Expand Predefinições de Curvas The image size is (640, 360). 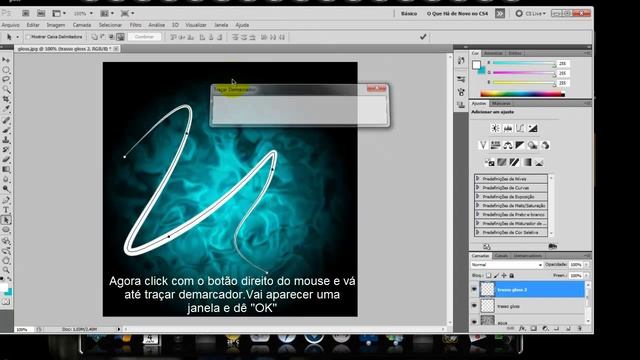pos(478,188)
